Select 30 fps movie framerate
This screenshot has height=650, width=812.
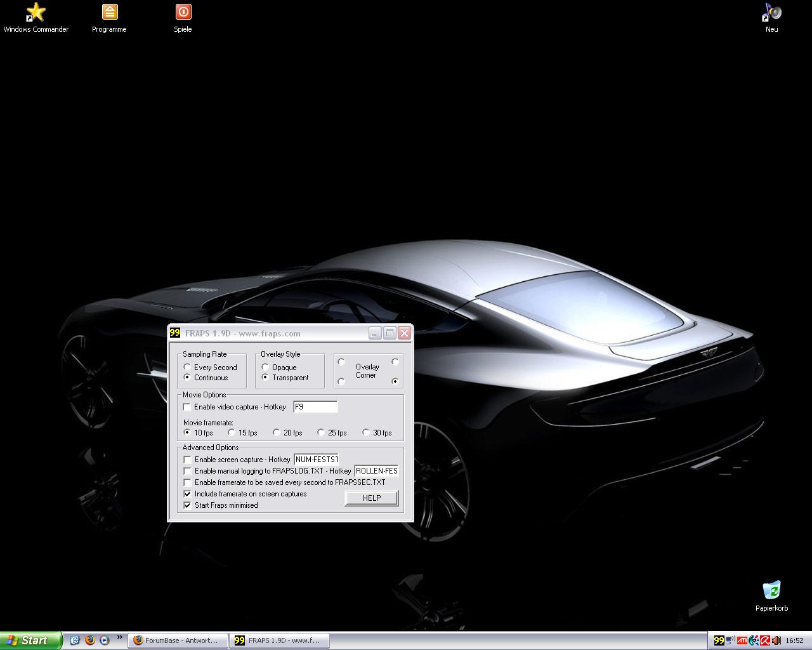click(366, 433)
